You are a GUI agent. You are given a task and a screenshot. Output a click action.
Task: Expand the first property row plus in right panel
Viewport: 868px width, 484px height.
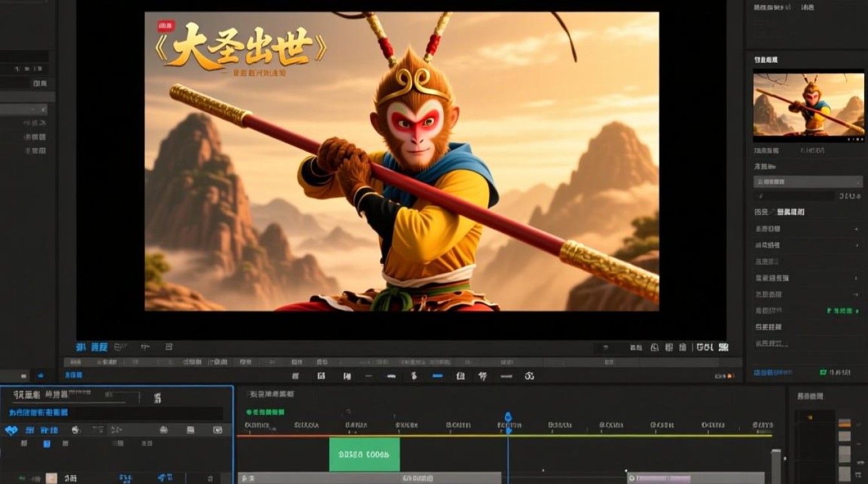click(855, 229)
